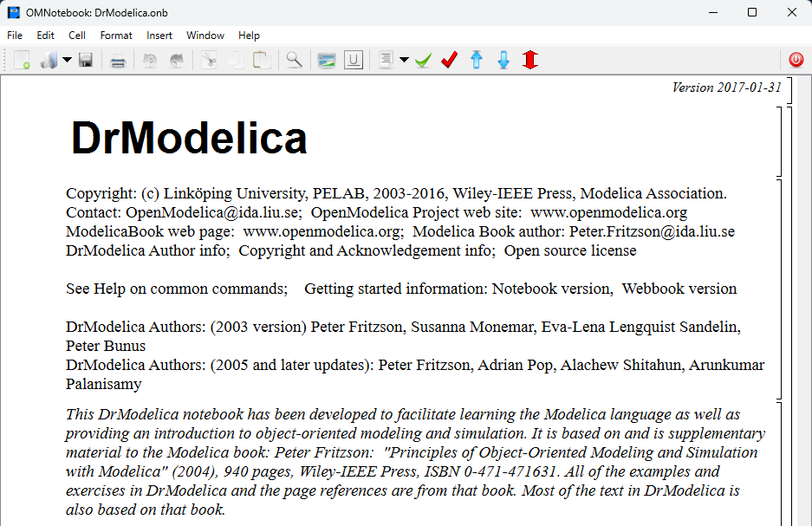Open Copyright and Acknowledgement info link
Viewport: 812px width, 526px height.
coord(365,250)
